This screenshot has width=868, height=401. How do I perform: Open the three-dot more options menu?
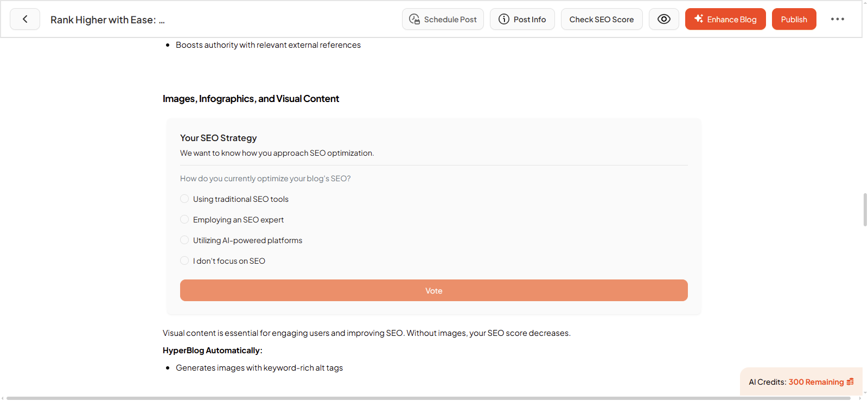[x=837, y=19]
